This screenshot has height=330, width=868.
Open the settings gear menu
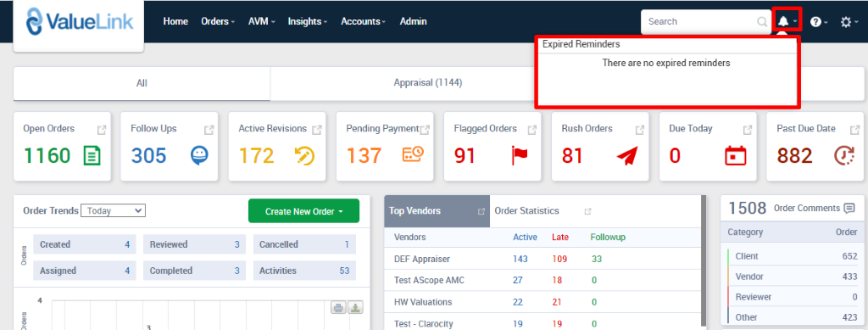pyautogui.click(x=845, y=22)
